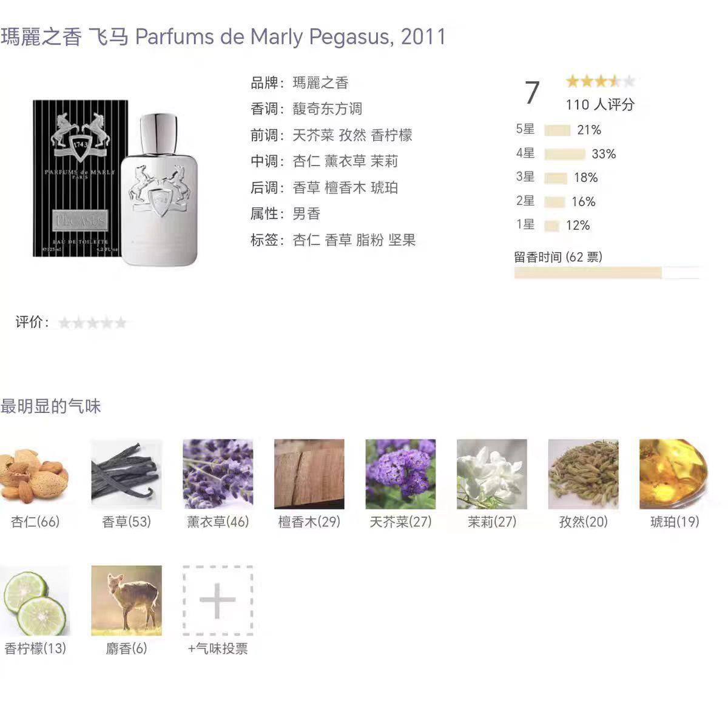Rate one star in 评价 row
The width and height of the screenshot is (728, 701).
pyautogui.click(x=64, y=323)
